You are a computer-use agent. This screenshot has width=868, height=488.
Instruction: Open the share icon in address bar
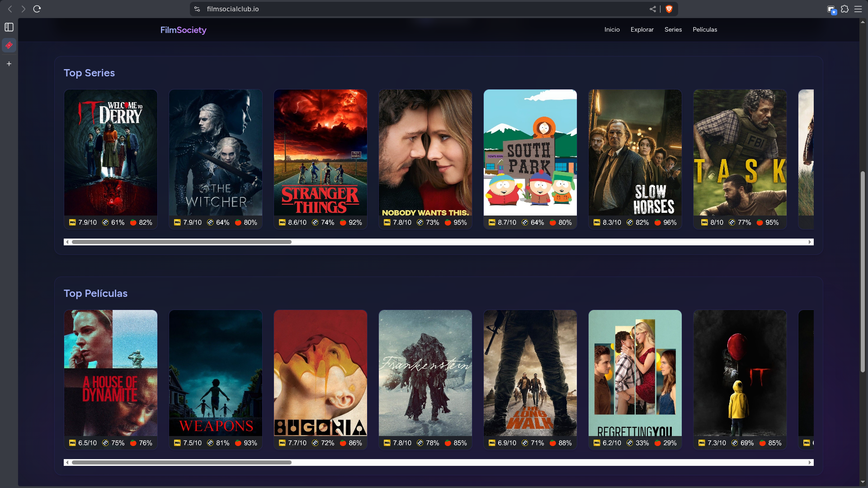[652, 9]
